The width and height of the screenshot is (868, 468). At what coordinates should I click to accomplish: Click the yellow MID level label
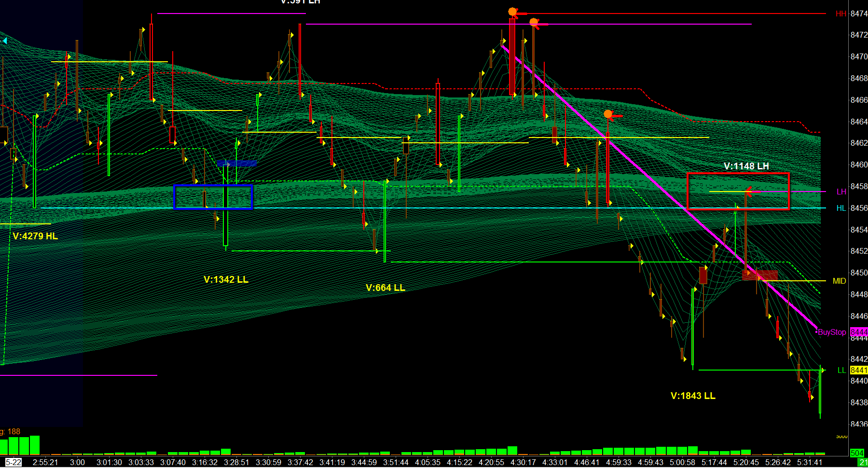pyautogui.click(x=840, y=281)
